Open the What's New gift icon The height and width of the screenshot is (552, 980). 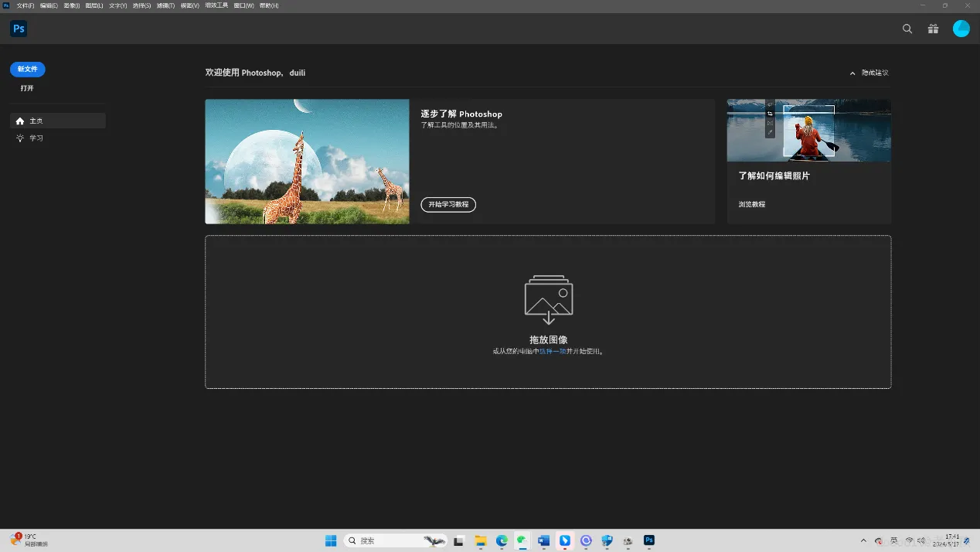click(x=934, y=29)
